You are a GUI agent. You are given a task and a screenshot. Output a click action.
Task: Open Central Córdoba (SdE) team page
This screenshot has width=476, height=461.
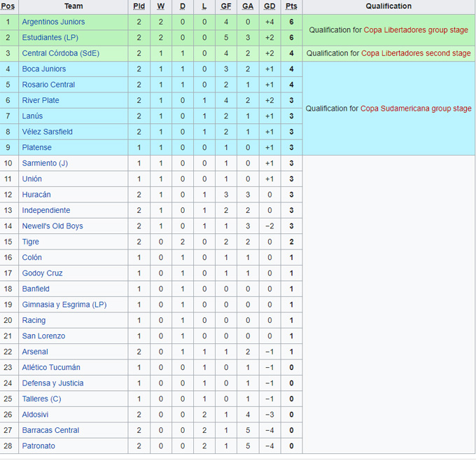[60, 53]
